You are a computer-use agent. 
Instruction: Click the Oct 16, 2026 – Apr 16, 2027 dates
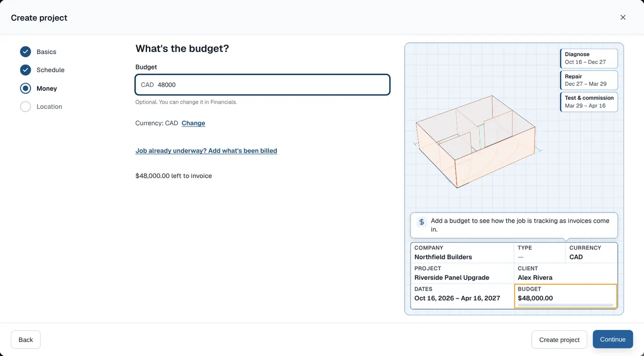click(x=457, y=298)
